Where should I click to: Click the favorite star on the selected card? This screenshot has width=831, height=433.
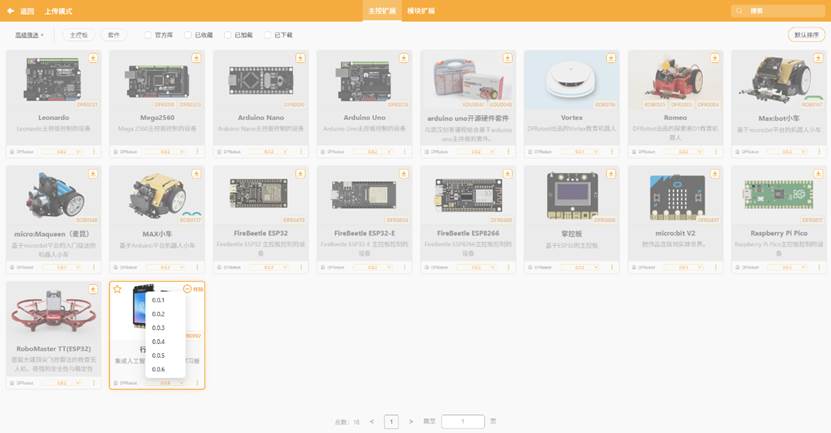[x=117, y=289]
